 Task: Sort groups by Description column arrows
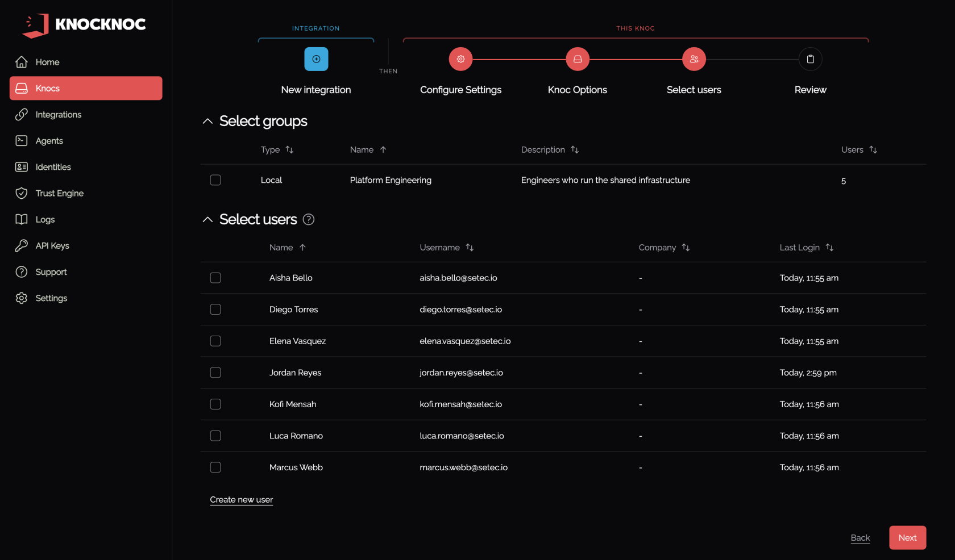[x=575, y=149]
